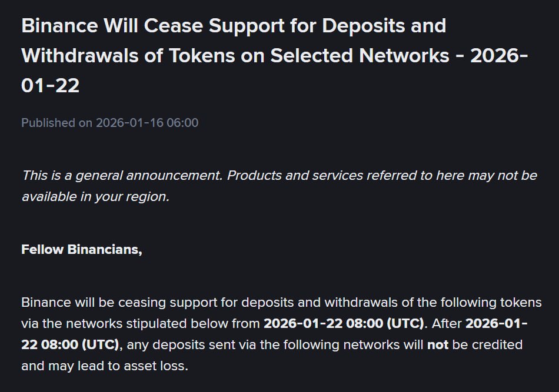Screen dimensions: 559x392
Task: Click "available in your region" italic text
Action: click(95, 196)
